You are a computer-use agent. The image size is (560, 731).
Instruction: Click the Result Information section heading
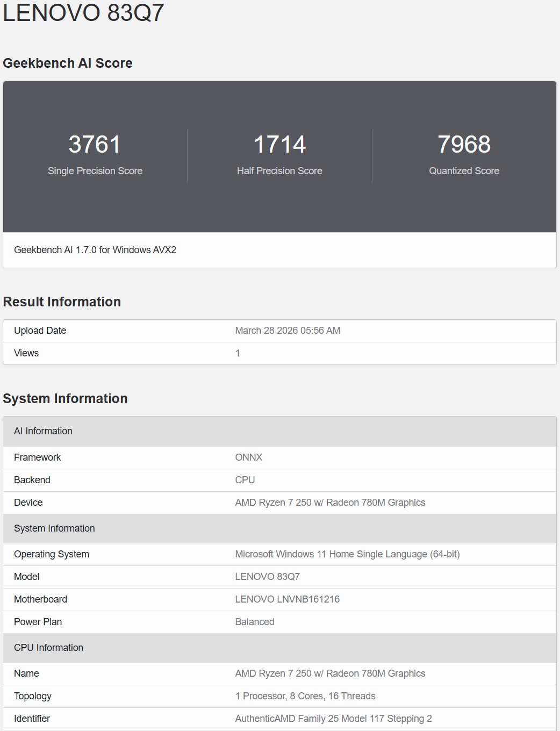click(x=62, y=302)
